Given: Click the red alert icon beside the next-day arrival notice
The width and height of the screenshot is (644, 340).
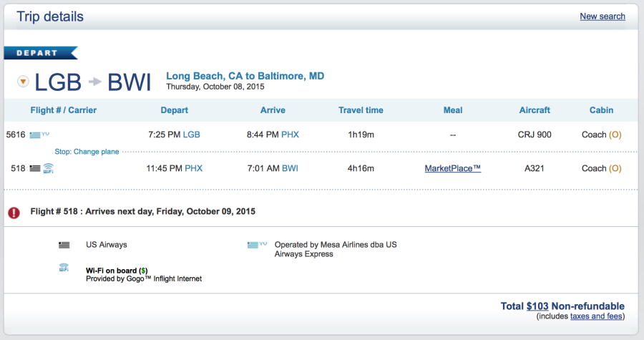Looking at the screenshot, I should (14, 213).
